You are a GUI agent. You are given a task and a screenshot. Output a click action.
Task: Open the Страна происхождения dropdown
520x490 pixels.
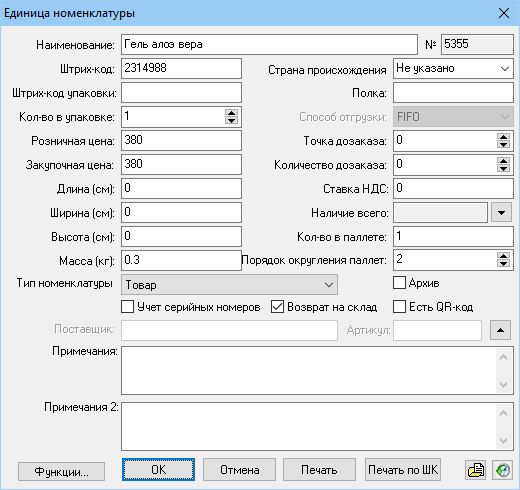pos(453,69)
